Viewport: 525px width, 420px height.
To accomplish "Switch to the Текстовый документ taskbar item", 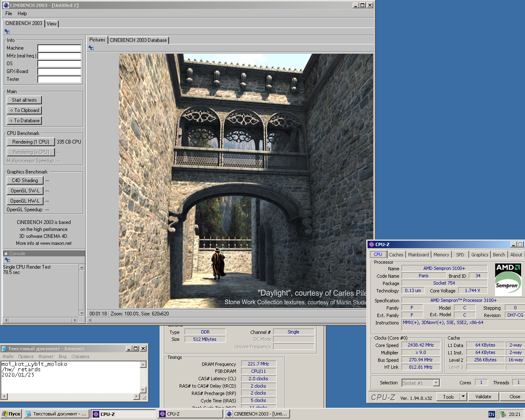I will (56, 414).
